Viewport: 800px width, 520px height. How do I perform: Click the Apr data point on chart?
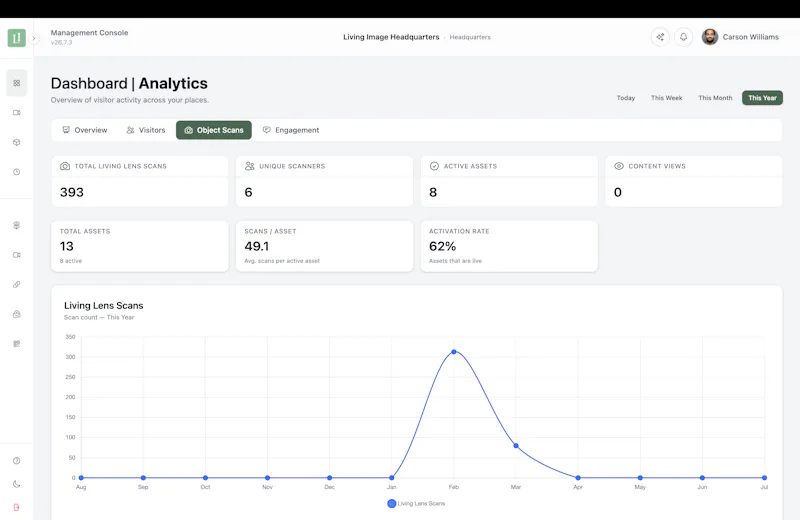click(578, 478)
